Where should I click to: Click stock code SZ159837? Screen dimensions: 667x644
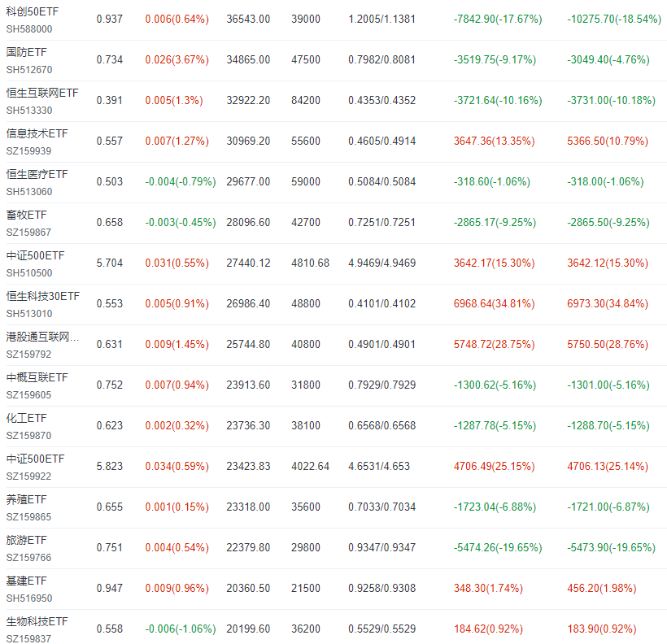tap(28, 639)
